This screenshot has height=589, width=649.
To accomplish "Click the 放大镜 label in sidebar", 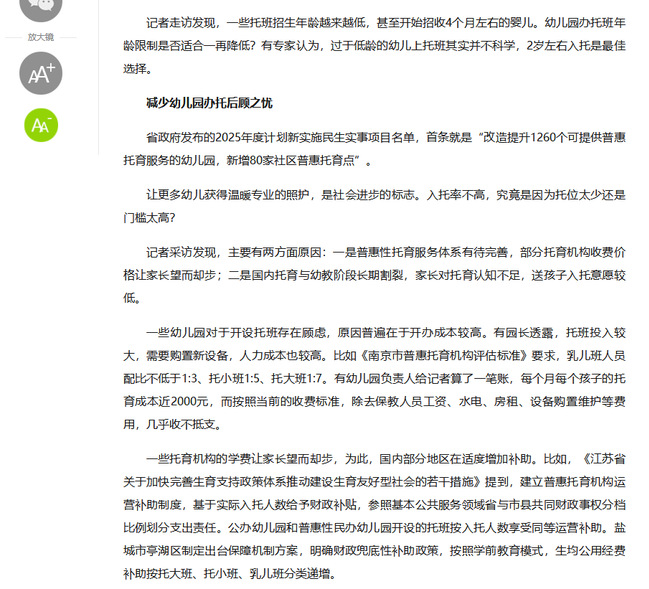I will tap(40, 38).
